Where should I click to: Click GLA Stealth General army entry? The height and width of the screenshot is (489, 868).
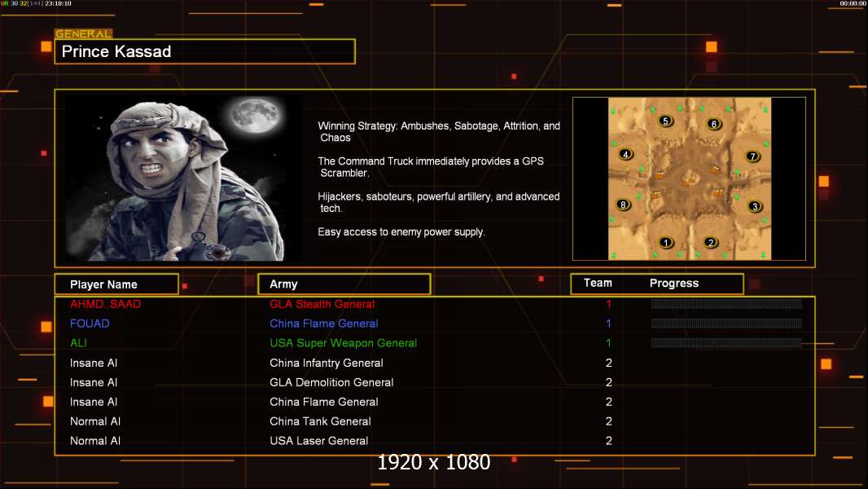click(x=322, y=304)
